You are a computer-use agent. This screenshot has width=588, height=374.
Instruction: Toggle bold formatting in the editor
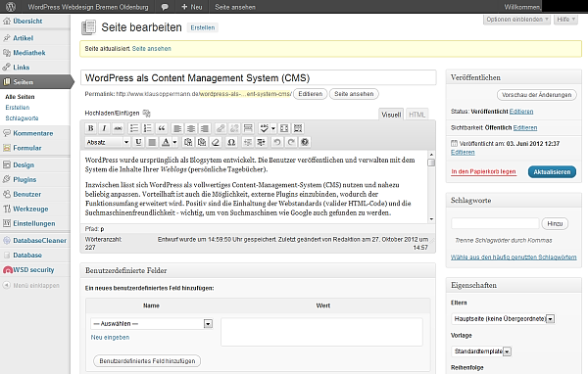[x=90, y=128]
